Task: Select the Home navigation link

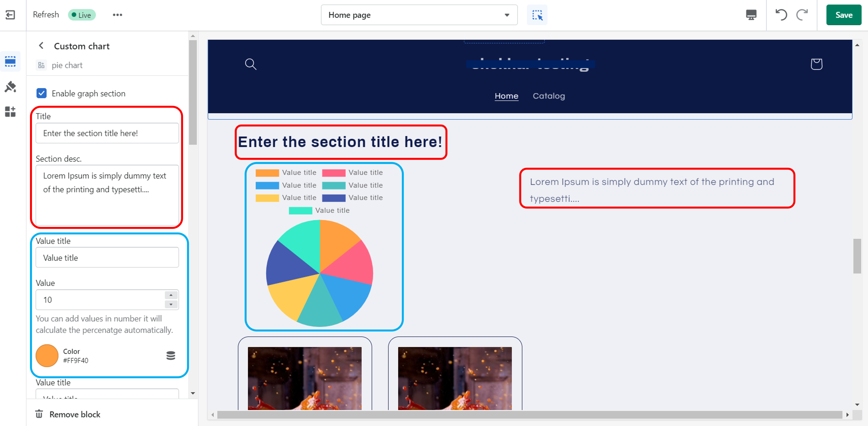Action: click(x=506, y=96)
